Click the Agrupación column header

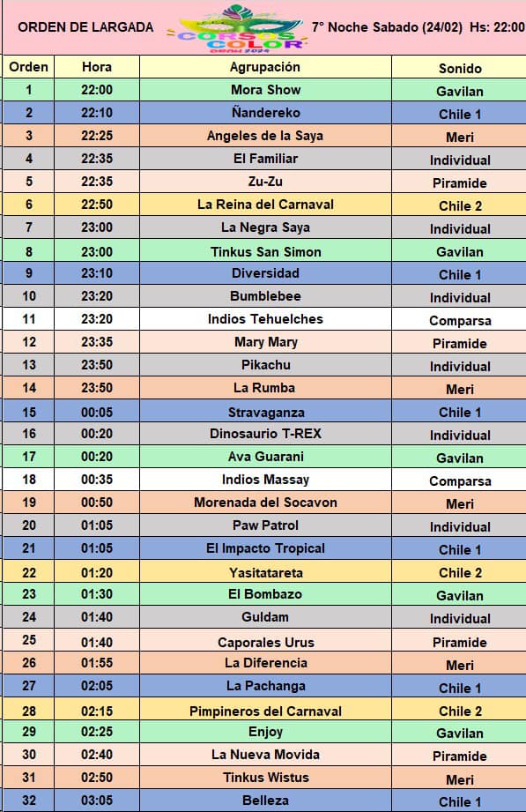click(x=265, y=67)
